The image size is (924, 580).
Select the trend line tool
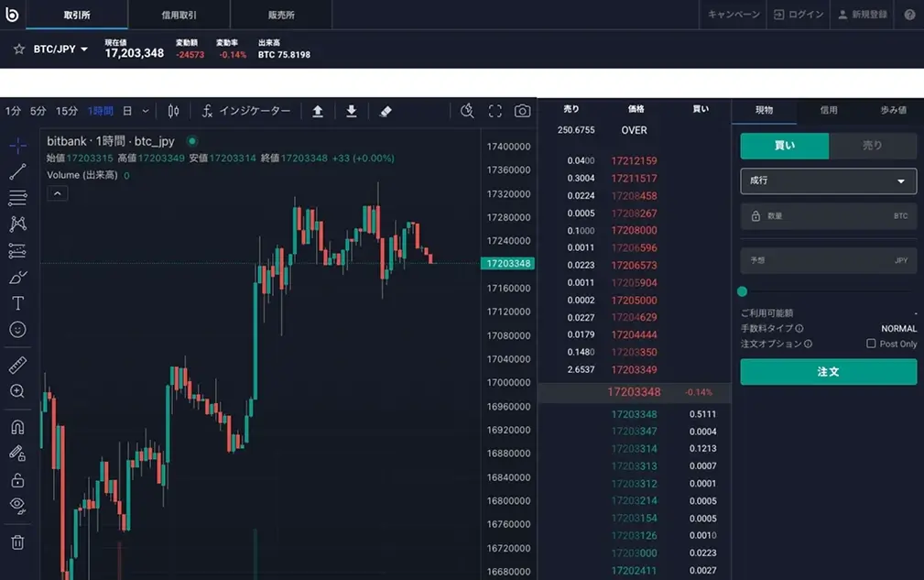click(x=17, y=171)
